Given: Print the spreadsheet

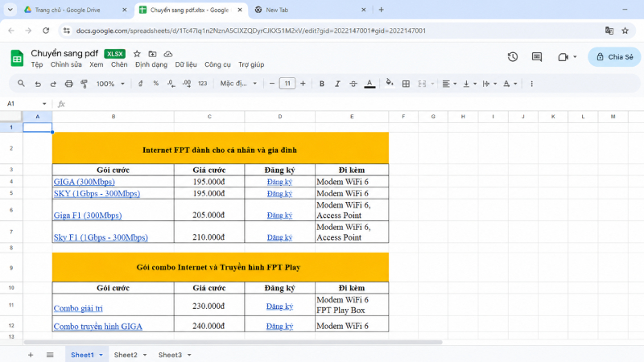Looking at the screenshot, I should pos(68,84).
